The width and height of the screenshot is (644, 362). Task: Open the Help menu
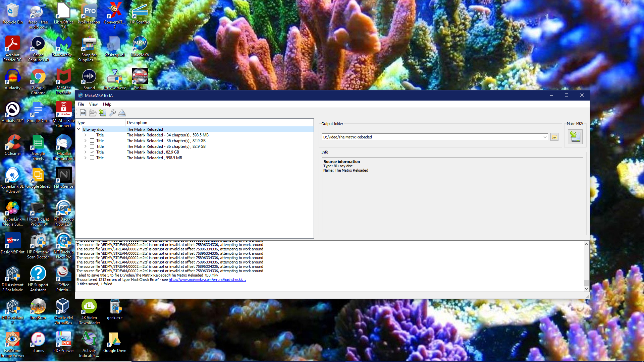coord(107,104)
